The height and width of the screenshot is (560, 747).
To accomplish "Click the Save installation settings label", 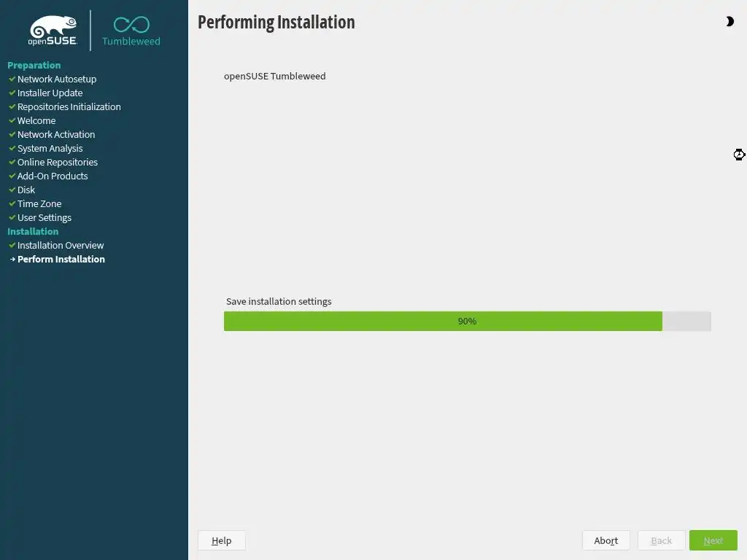I will (279, 301).
